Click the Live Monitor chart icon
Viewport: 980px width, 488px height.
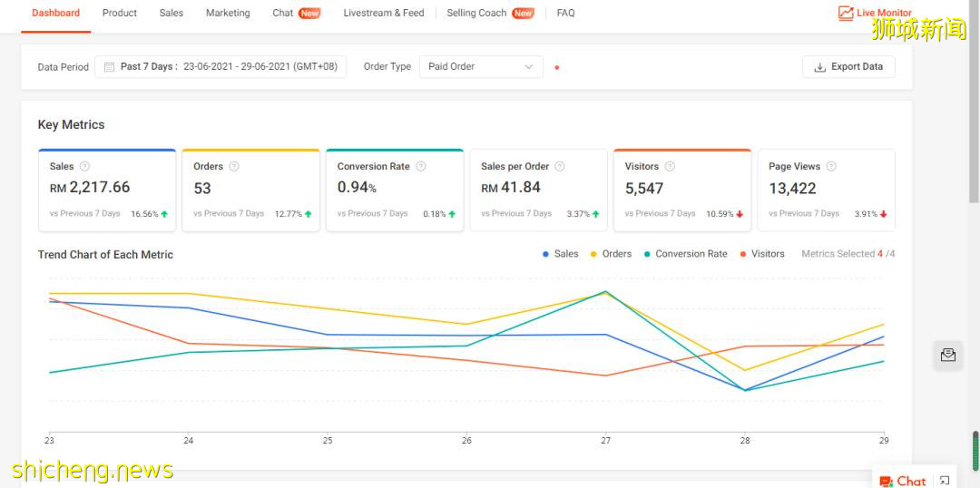(x=846, y=14)
